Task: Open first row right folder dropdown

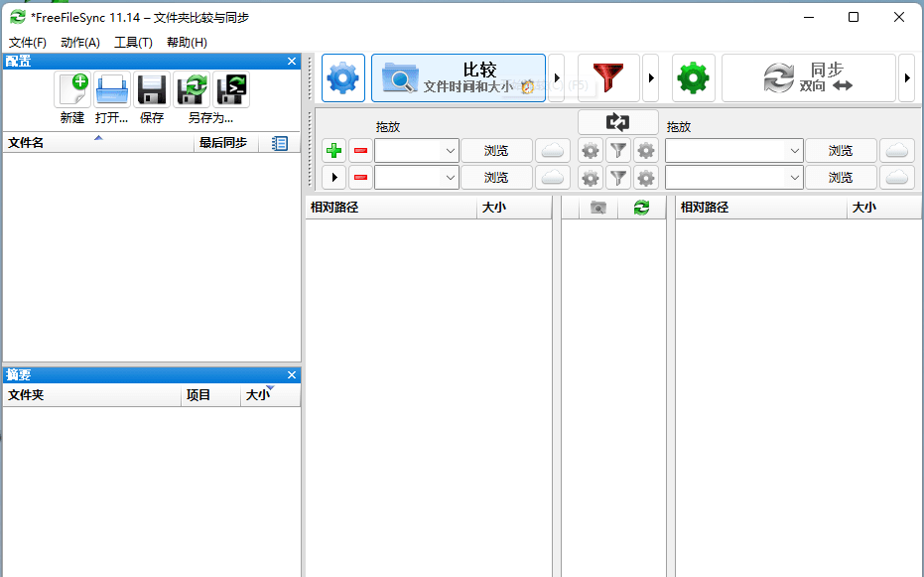Action: point(794,151)
